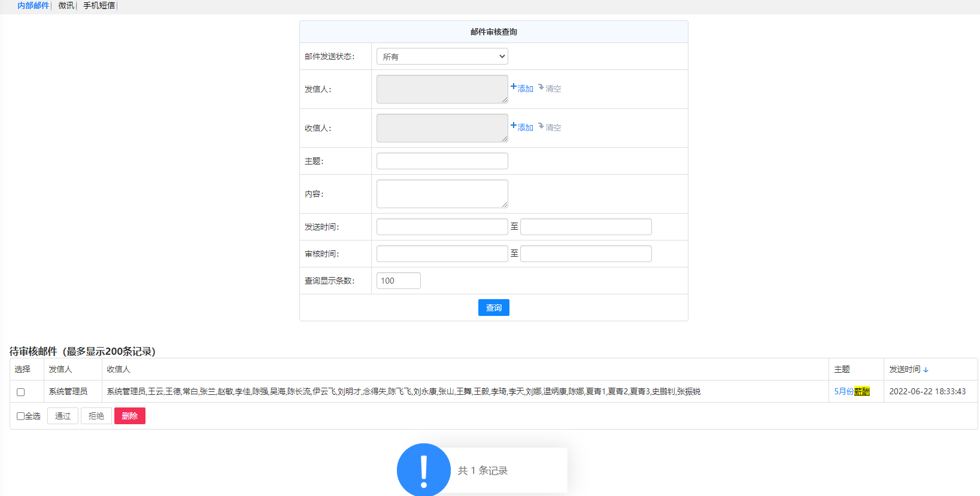Screen dimensions: 980x496
Task: Switch to the 微讯 tab
Action: click(66, 5)
